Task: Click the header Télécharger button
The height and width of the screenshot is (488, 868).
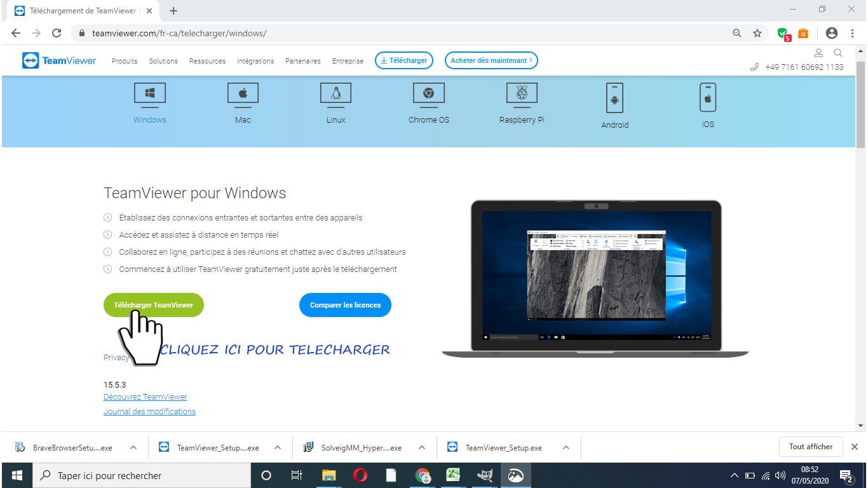Action: (404, 60)
